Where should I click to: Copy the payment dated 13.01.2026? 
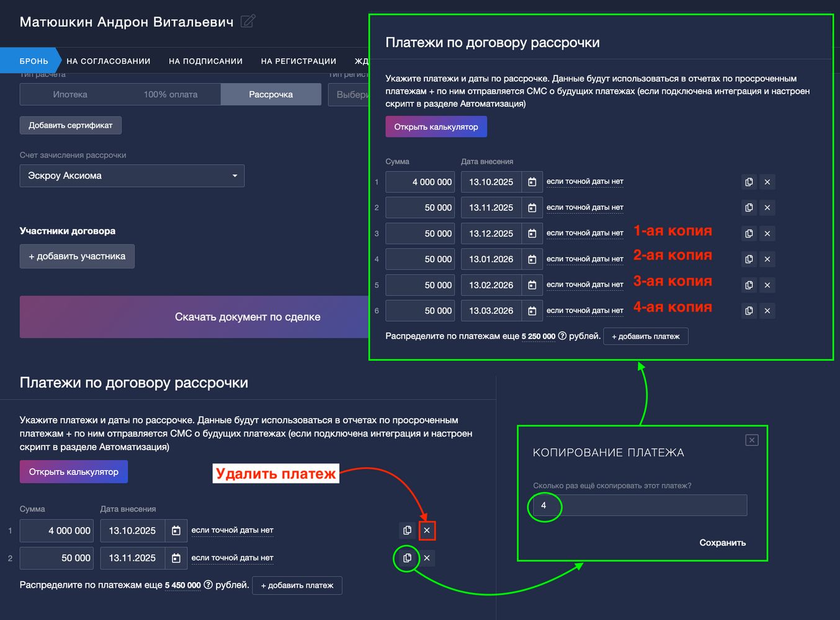(x=749, y=259)
